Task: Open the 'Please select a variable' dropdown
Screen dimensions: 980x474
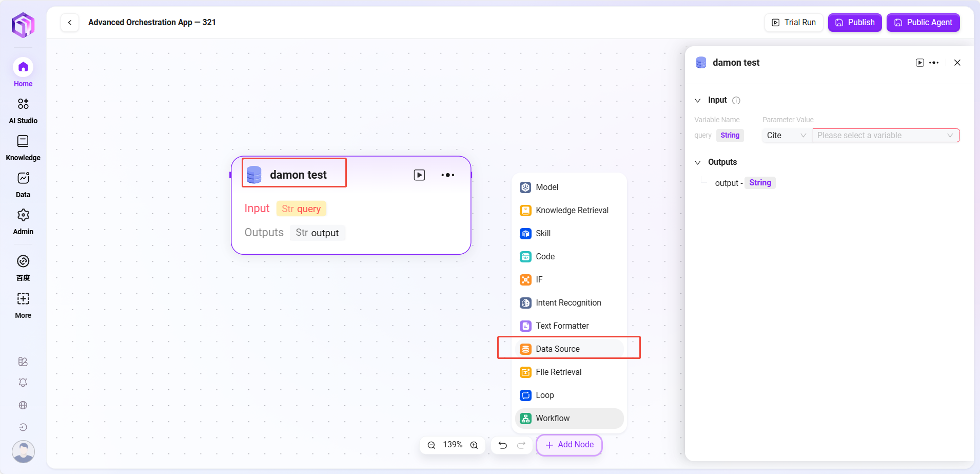Action: pos(886,136)
